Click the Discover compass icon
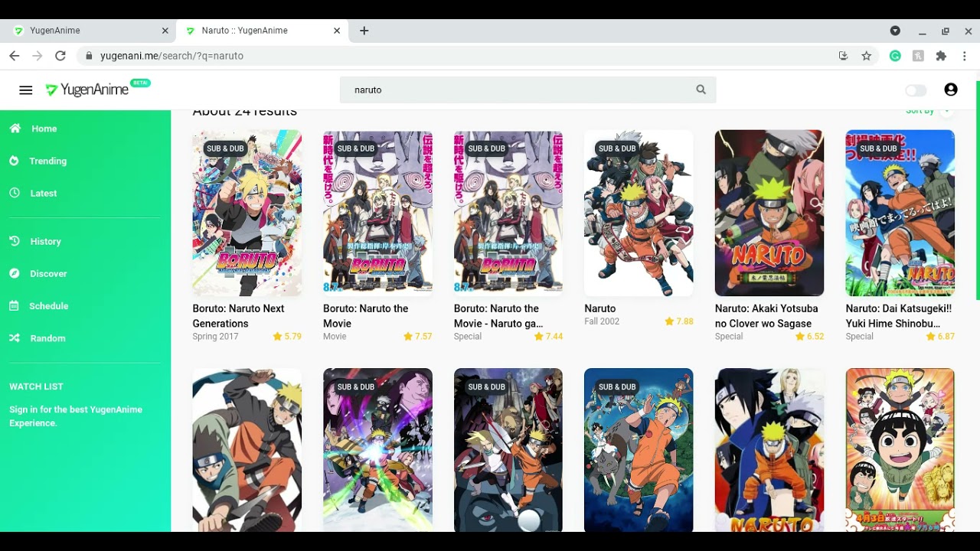Viewport: 980px width, 551px height. pos(15,273)
